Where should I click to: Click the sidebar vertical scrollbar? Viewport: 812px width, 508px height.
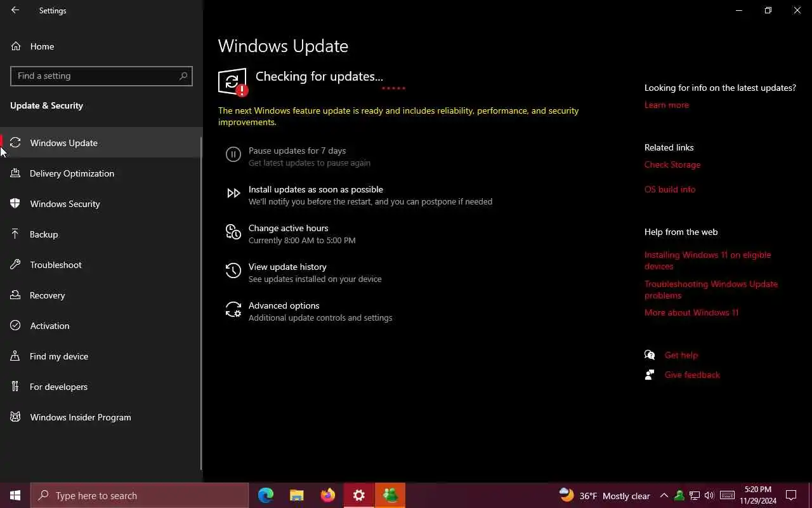point(201,303)
